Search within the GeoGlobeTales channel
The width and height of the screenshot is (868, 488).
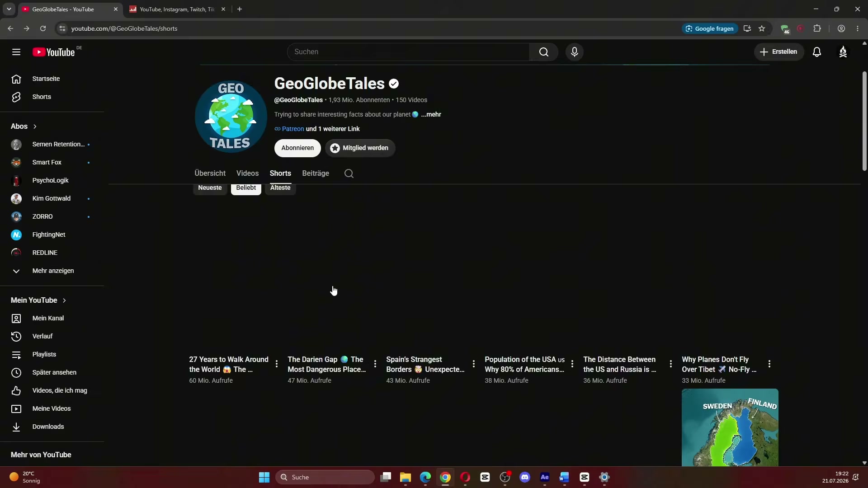pos(349,174)
